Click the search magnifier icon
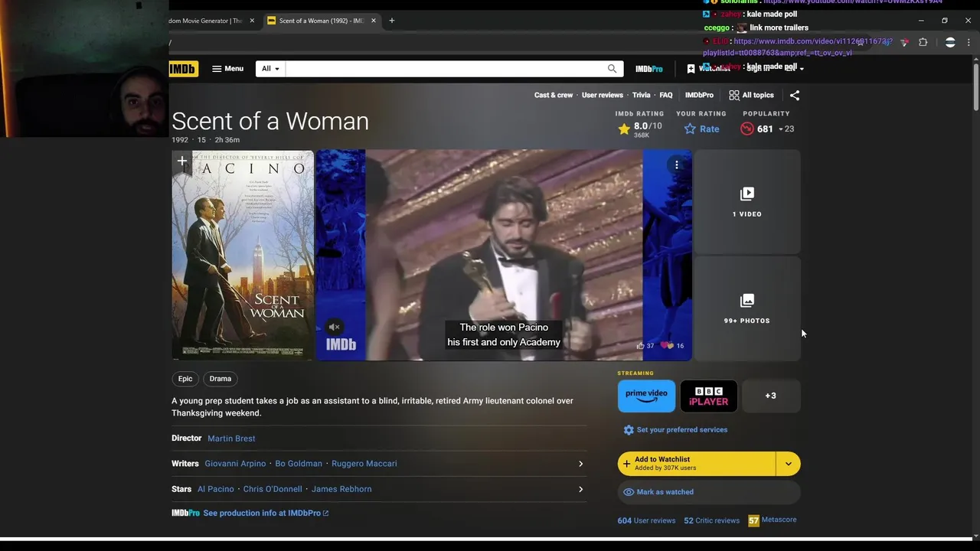 (x=612, y=69)
